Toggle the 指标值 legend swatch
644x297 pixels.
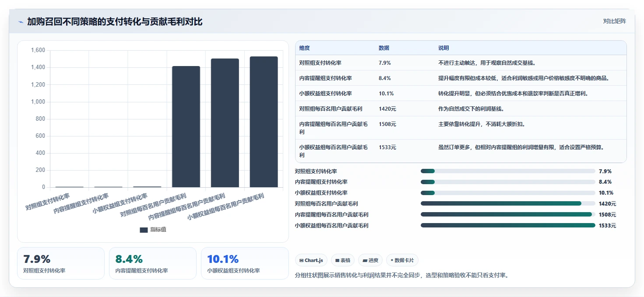click(x=144, y=230)
